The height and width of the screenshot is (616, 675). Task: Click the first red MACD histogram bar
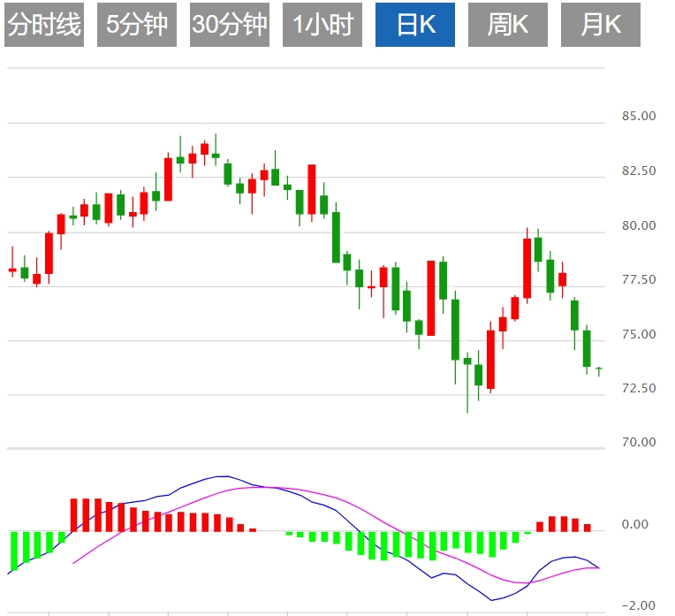(x=74, y=514)
